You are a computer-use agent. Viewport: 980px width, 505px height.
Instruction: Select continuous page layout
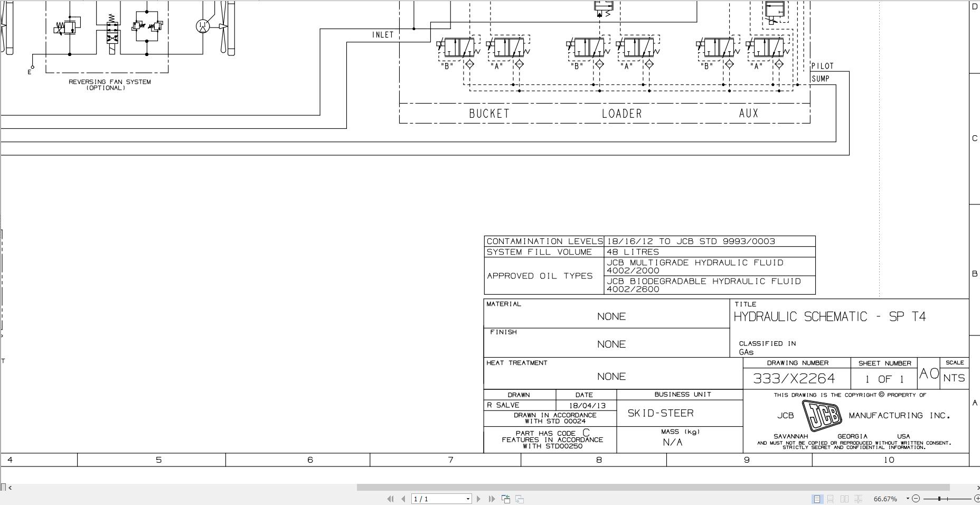(x=831, y=499)
